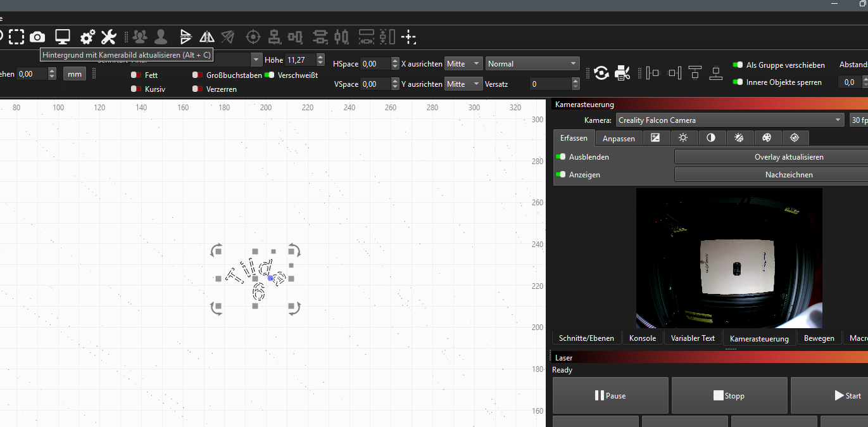Toggle the Ausblenden switch in camera panel
Image resolution: width=868 pixels, height=427 pixels.
(560, 156)
